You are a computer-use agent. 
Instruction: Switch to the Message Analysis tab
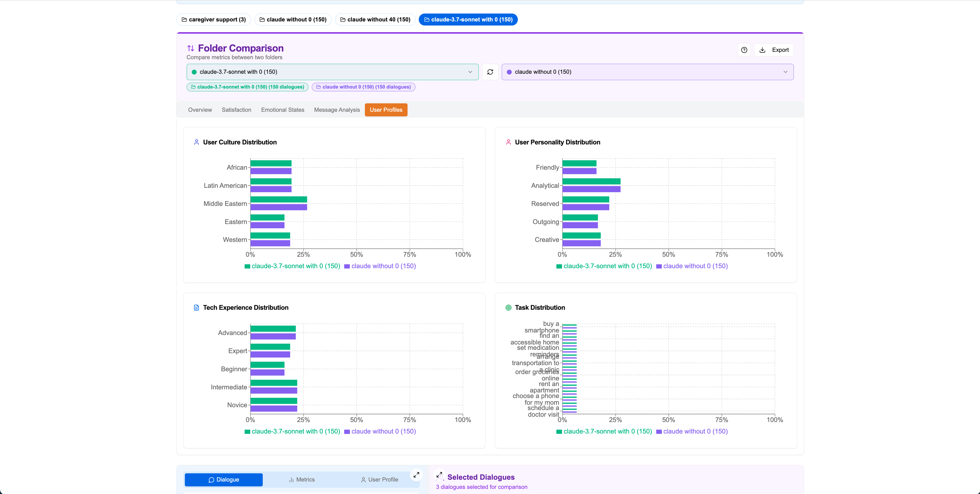pyautogui.click(x=337, y=110)
